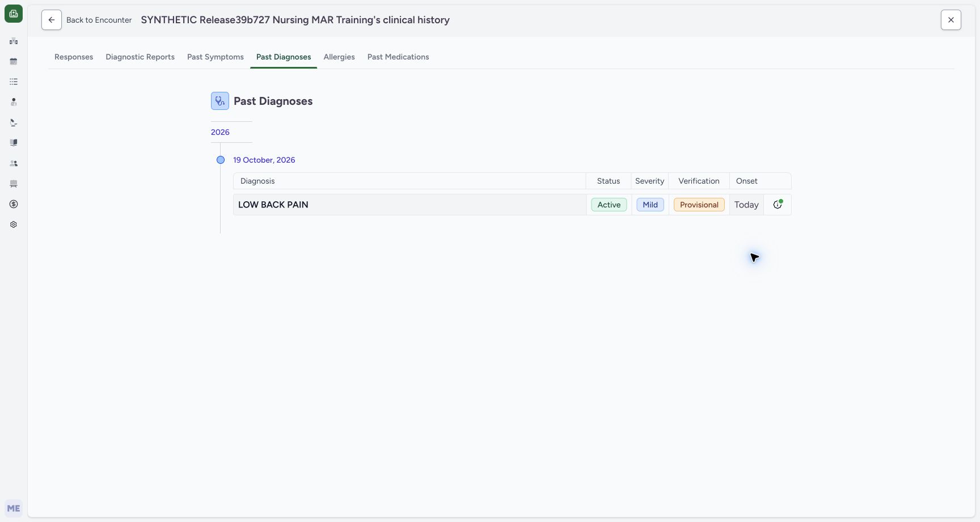
Task: Open the microscope laboratory sidebar icon
Action: click(14, 122)
